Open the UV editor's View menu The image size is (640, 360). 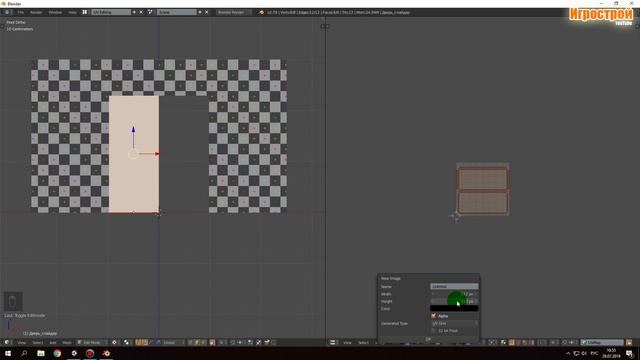(347, 342)
